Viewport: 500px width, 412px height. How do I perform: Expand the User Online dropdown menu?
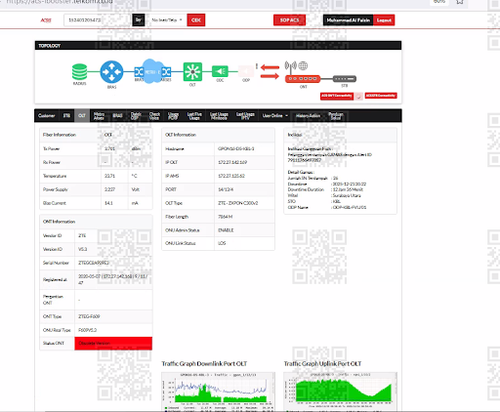[x=275, y=116]
